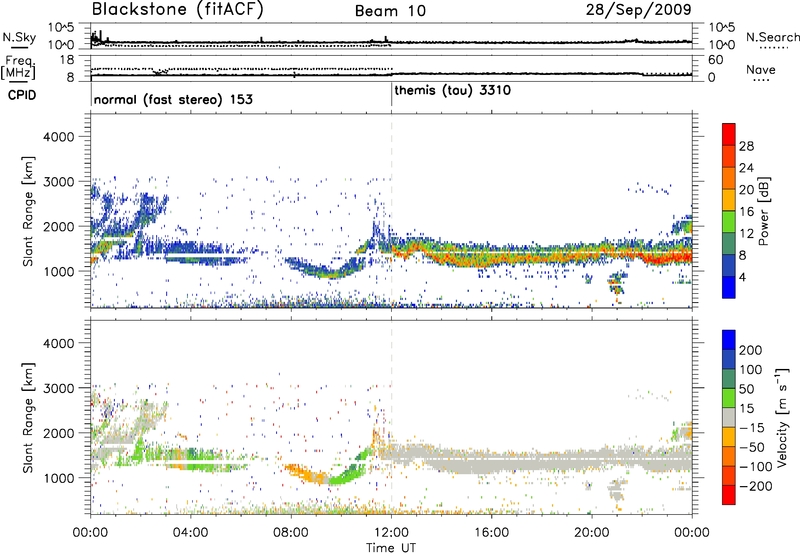The image size is (800, 554).
Task: Click the '16:00' time axis tick
Action: pos(491,533)
